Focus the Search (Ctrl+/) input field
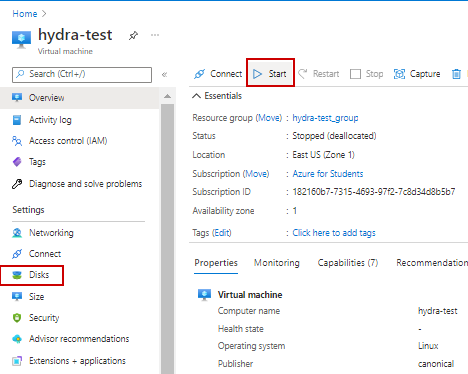468x374 pixels. click(82, 74)
